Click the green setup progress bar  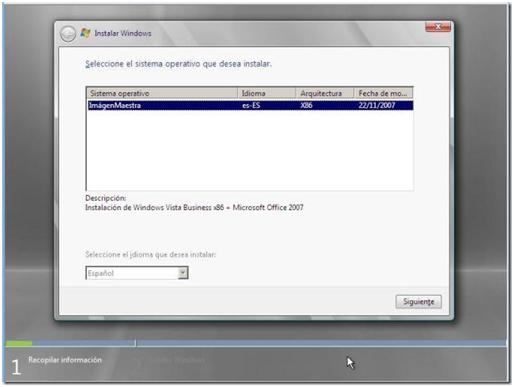[19, 343]
